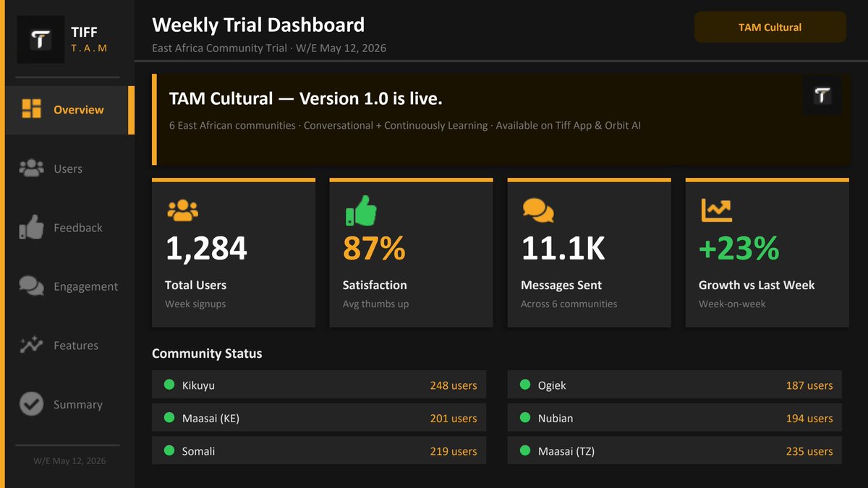This screenshot has width=868, height=488.
Task: Click the 194 users count
Action: pyautogui.click(x=809, y=418)
